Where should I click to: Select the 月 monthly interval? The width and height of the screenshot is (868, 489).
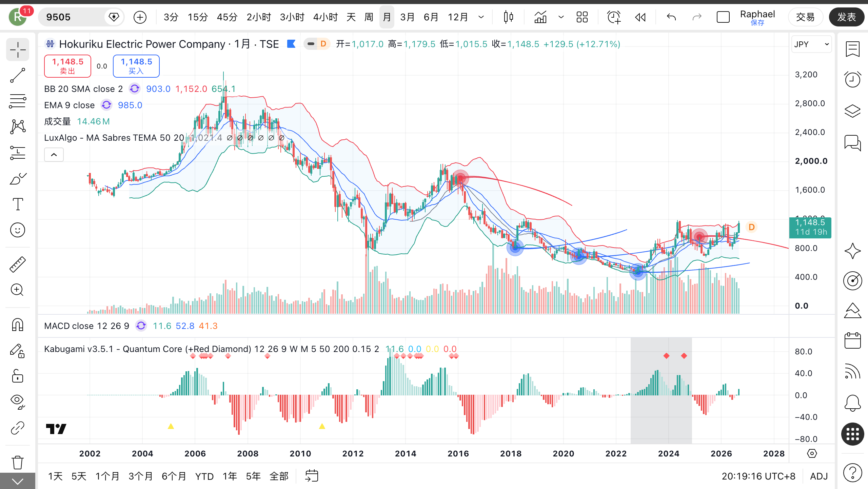pyautogui.click(x=387, y=17)
